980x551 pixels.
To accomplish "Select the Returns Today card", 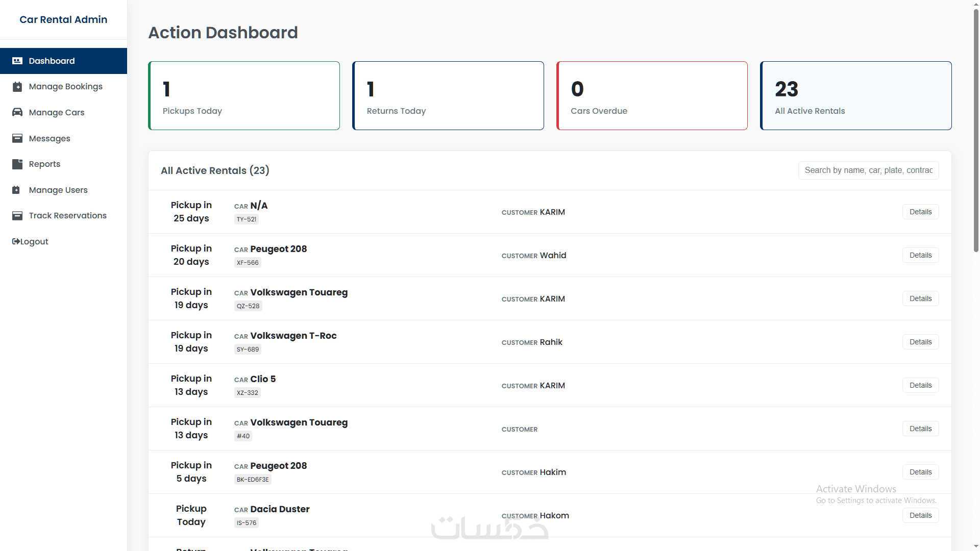I will [448, 96].
